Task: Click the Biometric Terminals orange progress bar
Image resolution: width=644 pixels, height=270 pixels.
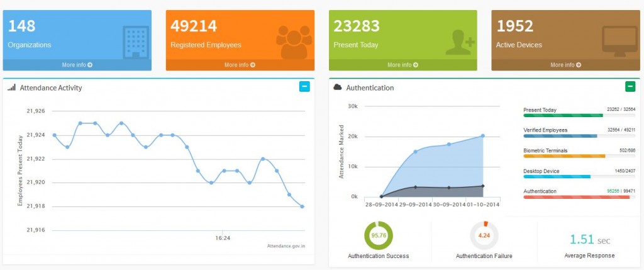Action: click(564, 155)
